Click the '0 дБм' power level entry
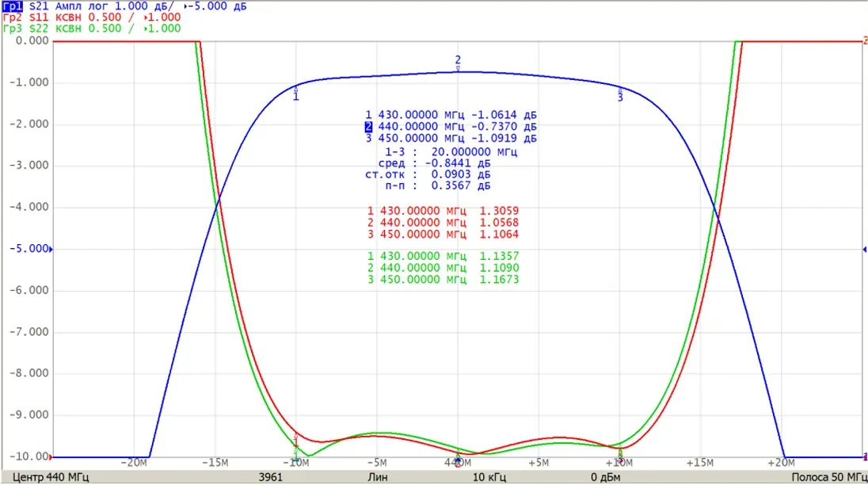Viewport: 868px width, 485px height. click(605, 477)
